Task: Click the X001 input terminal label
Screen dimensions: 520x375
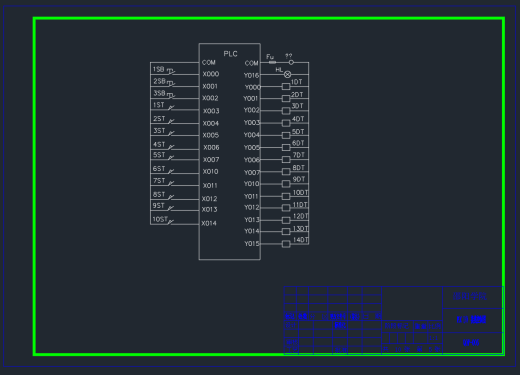Action: click(x=210, y=86)
